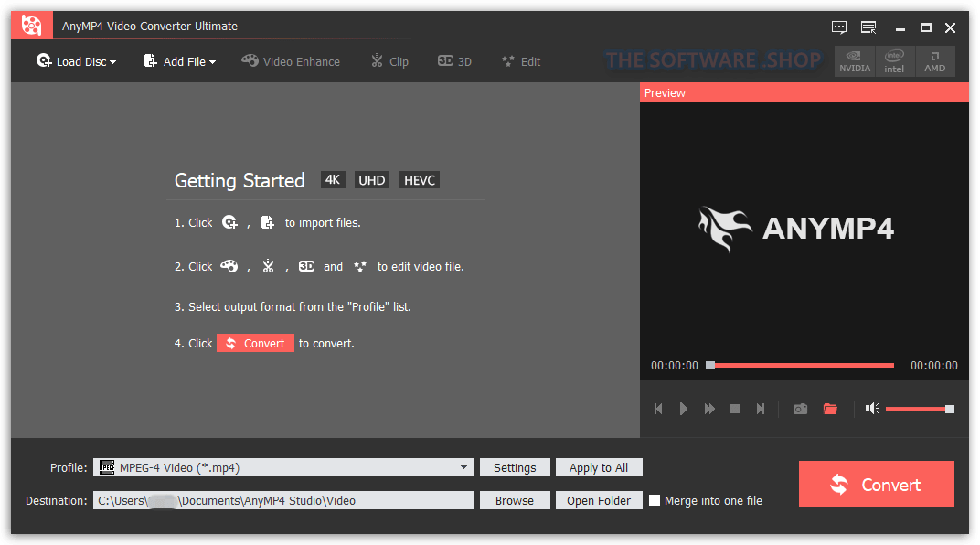980x545 pixels.
Task: Click the UHD badge
Action: click(372, 180)
